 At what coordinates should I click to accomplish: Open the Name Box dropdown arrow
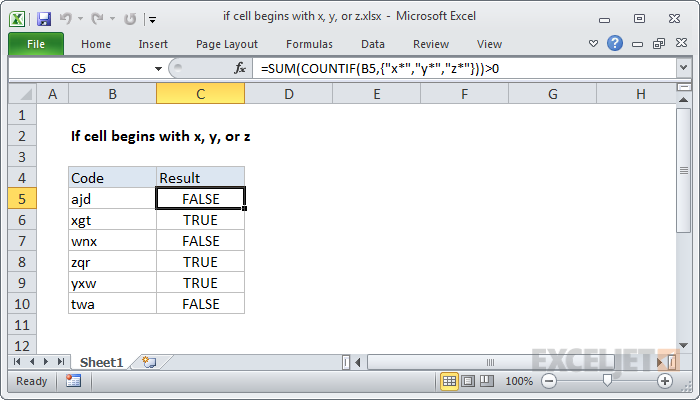157,68
